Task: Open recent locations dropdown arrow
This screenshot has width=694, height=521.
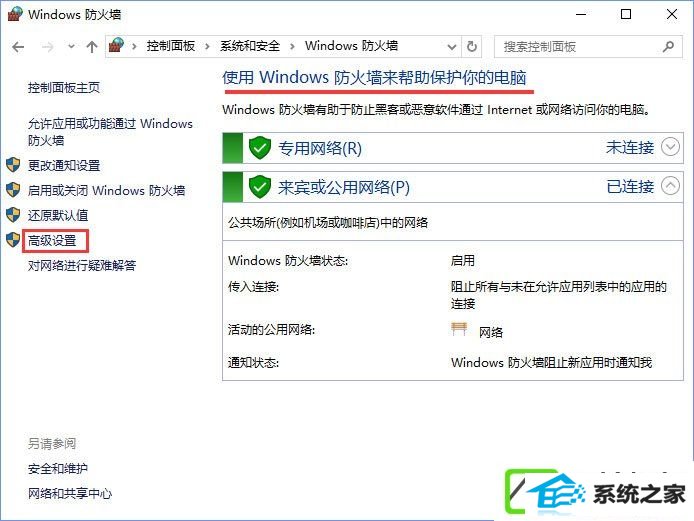Action: point(71,46)
